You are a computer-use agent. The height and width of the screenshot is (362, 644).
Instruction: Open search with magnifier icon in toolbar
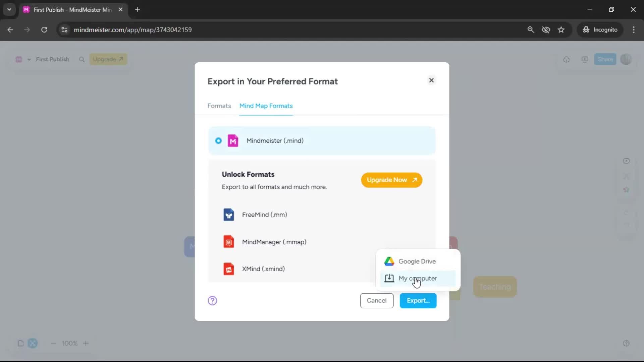click(x=82, y=59)
